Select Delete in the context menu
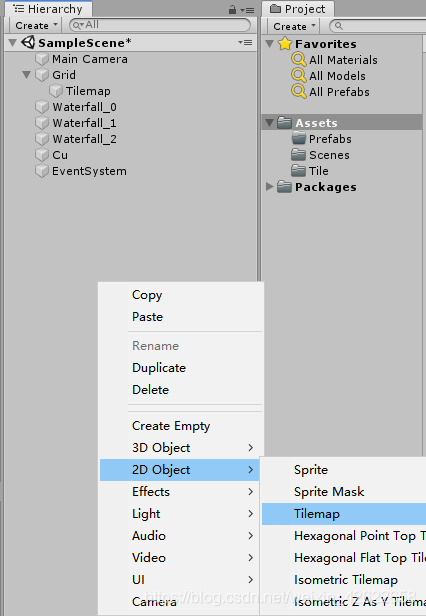Image resolution: width=426 pixels, height=616 pixels. click(x=180, y=390)
